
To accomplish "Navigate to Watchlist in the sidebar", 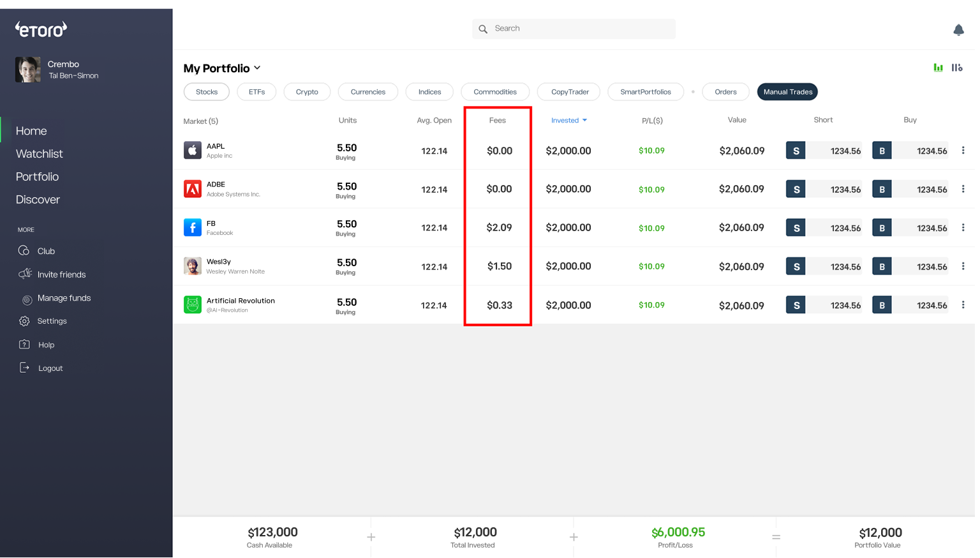I will click(x=39, y=153).
